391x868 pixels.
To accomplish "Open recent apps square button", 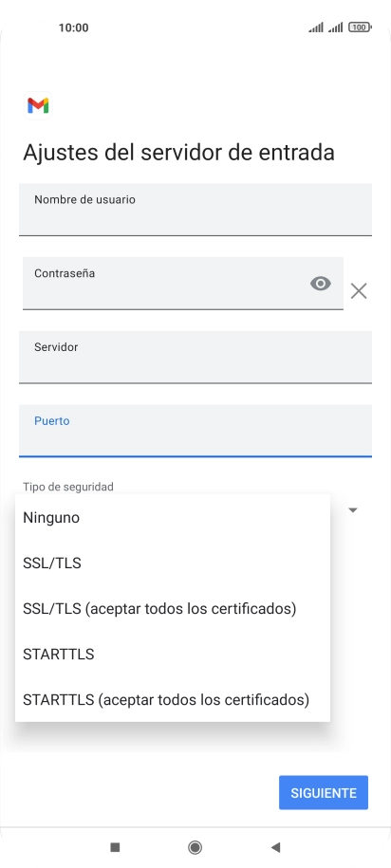I will (x=115, y=847).
